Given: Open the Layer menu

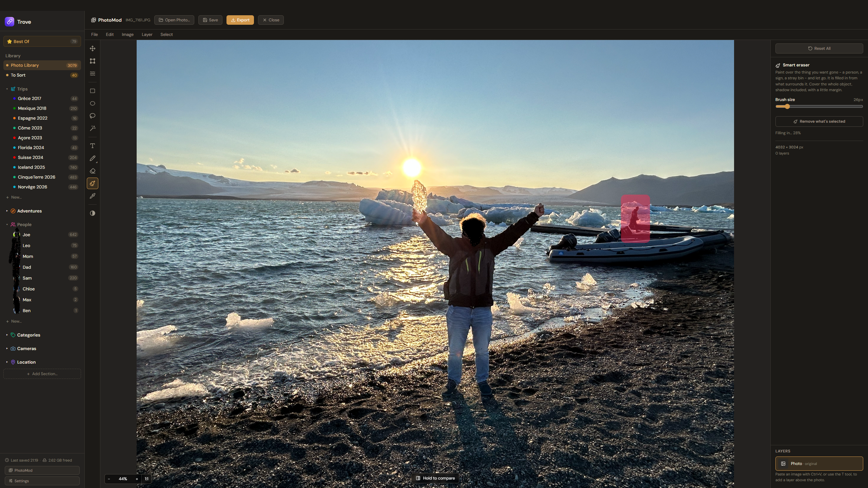Looking at the screenshot, I should (147, 35).
